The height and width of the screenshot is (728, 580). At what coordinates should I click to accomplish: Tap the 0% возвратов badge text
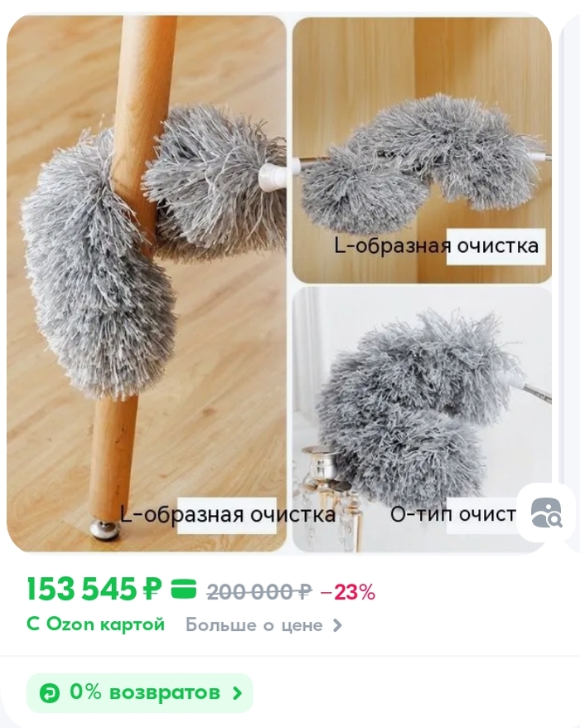pyautogui.click(x=145, y=692)
